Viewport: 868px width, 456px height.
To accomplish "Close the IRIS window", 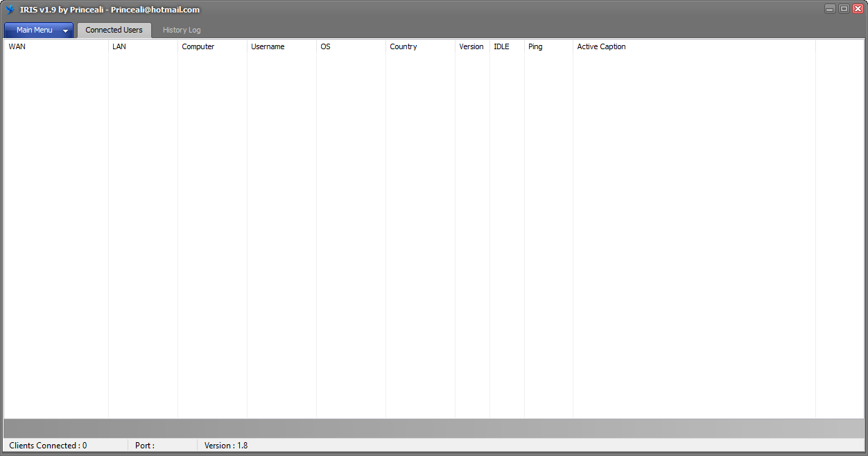I will pyautogui.click(x=858, y=9).
